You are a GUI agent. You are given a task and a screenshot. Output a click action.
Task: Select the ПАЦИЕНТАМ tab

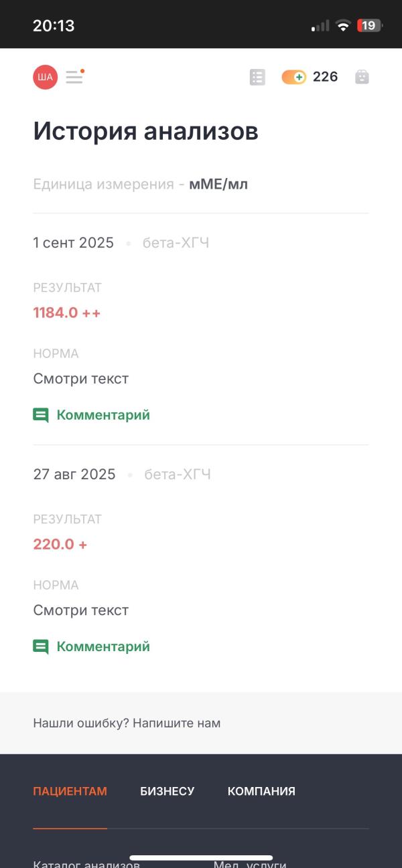pos(70,791)
